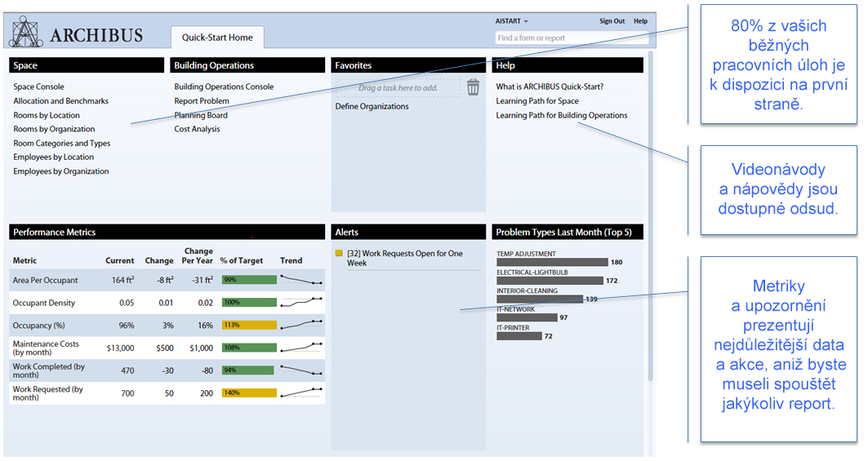The width and height of the screenshot is (868, 461).
Task: Open Allocation and Benchmarks
Action: [61, 101]
